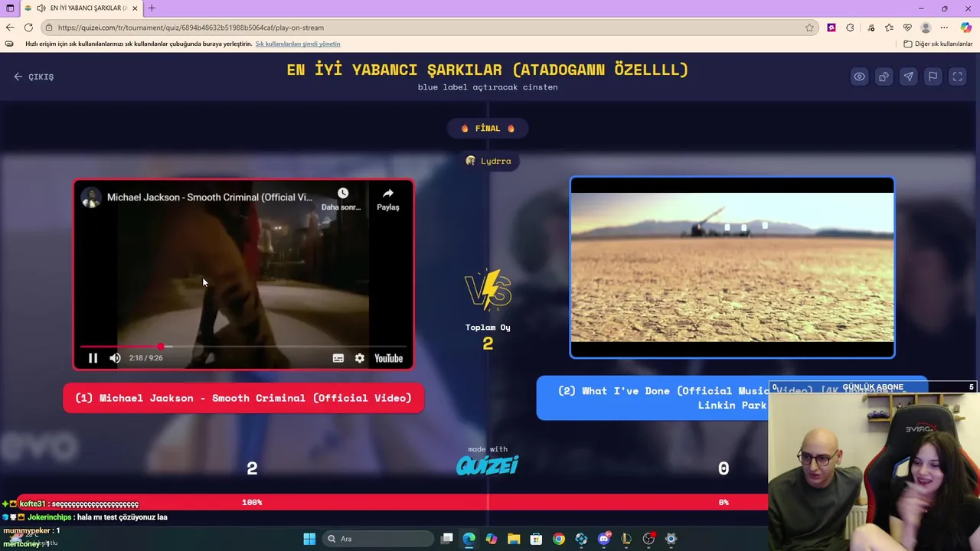Click the taskbar Ara search box

pyautogui.click(x=379, y=539)
